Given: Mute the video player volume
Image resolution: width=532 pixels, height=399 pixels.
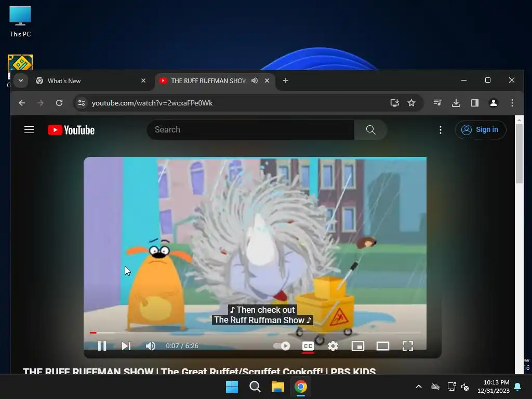Looking at the screenshot, I should [x=150, y=345].
